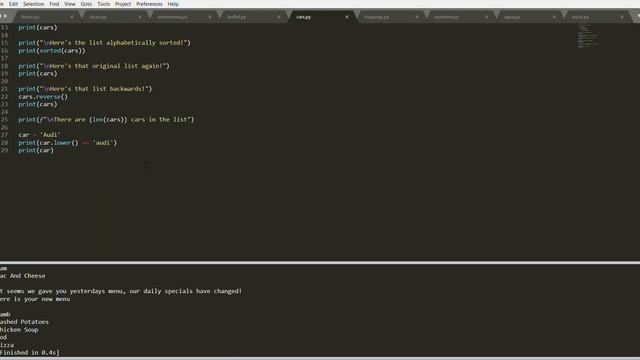The image size is (640, 360).
Task: Click the scroll tabs right arrow
Action: coord(6,16)
